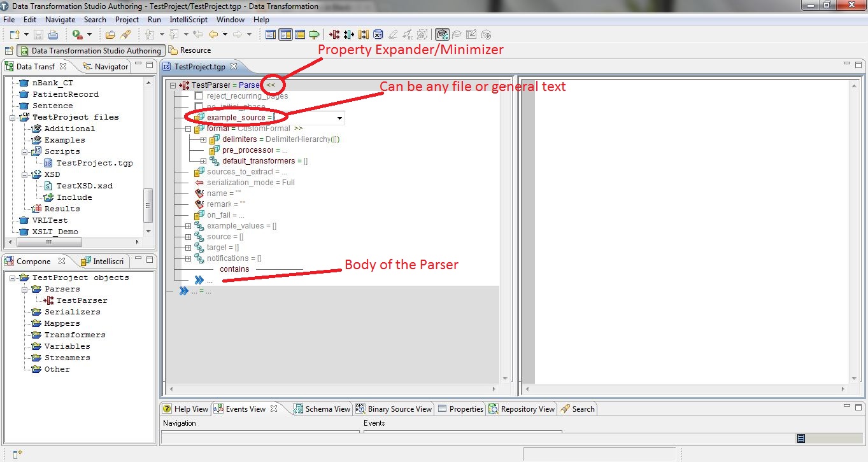Enable the no_initial_phase checkbox
The width and height of the screenshot is (868, 462).
[199, 106]
